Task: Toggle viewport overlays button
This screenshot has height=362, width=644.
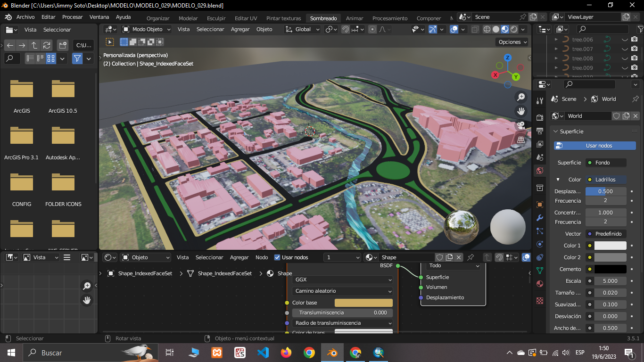Action: (454, 29)
